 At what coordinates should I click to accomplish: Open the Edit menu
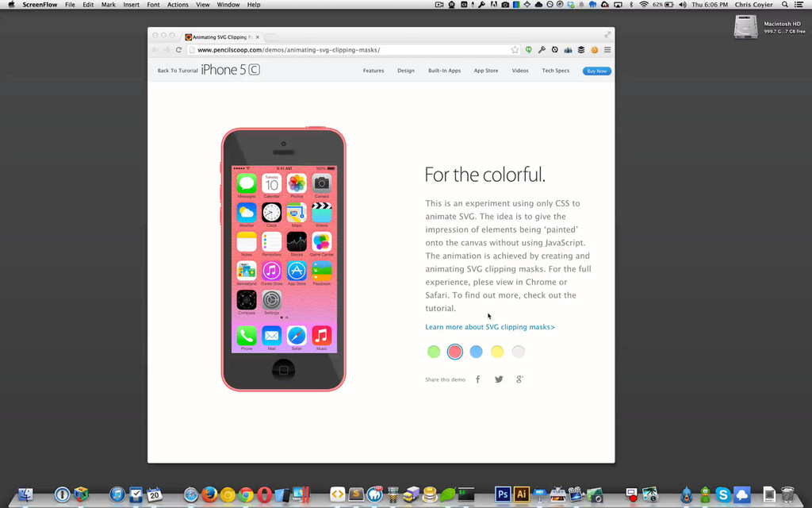click(x=89, y=5)
